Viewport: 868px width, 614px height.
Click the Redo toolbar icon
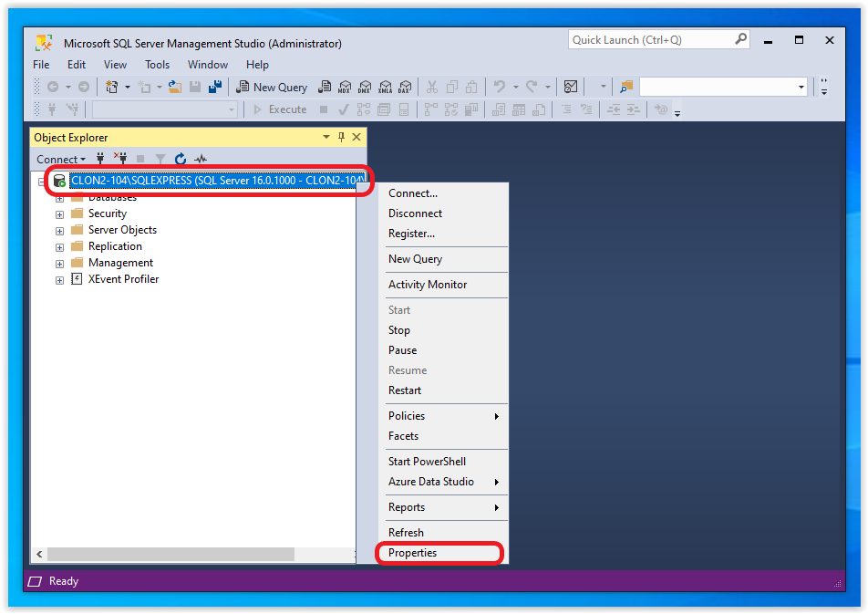coord(532,87)
